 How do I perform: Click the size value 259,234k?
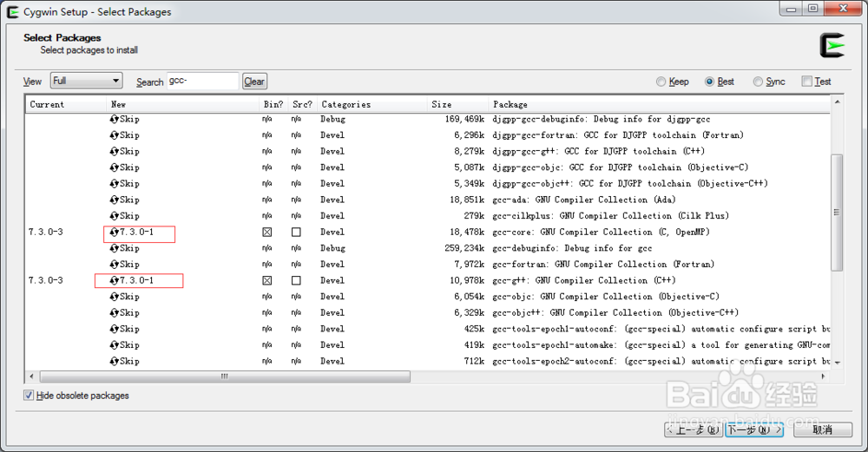tap(464, 248)
